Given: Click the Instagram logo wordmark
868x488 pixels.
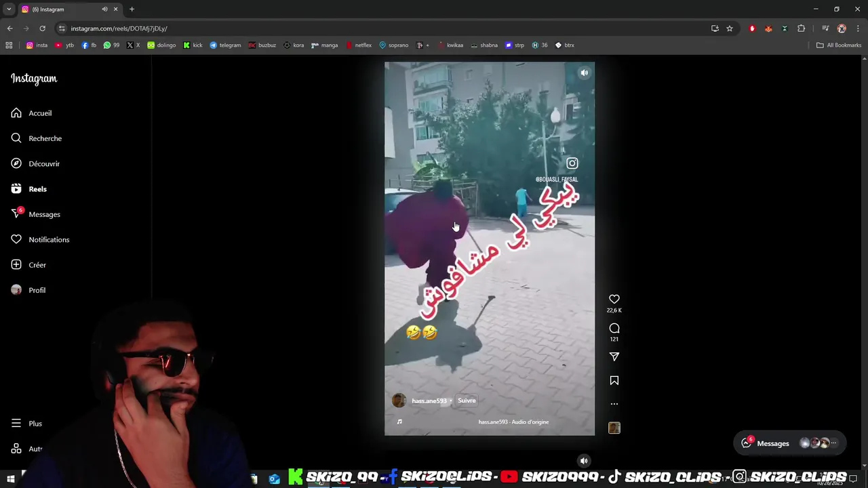Looking at the screenshot, I should 34,79.
